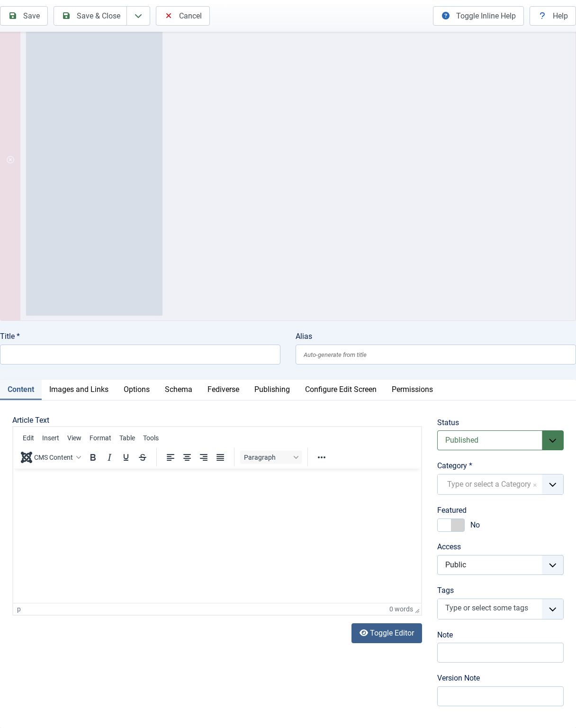Viewport: 576px width, 728px height.
Task: Open the Save split-button dropdown arrow
Action: 138,16
